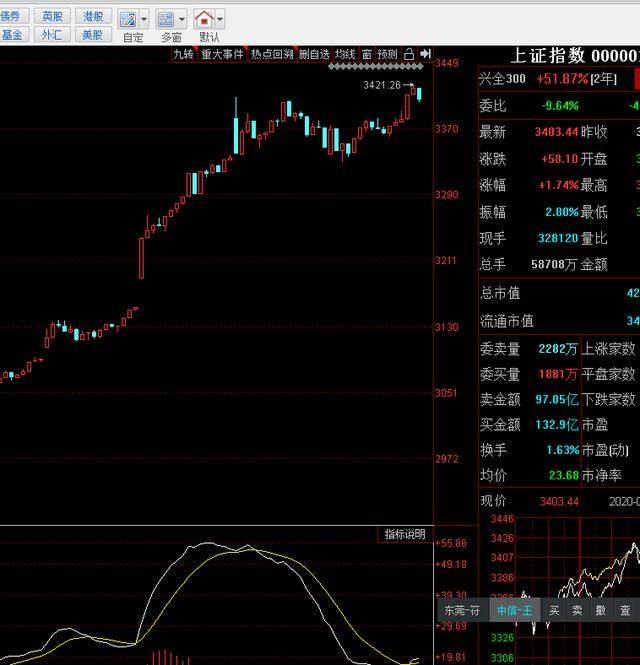Toggle 均线 moving average lines
This screenshot has height=665, width=640.
pyautogui.click(x=345, y=54)
